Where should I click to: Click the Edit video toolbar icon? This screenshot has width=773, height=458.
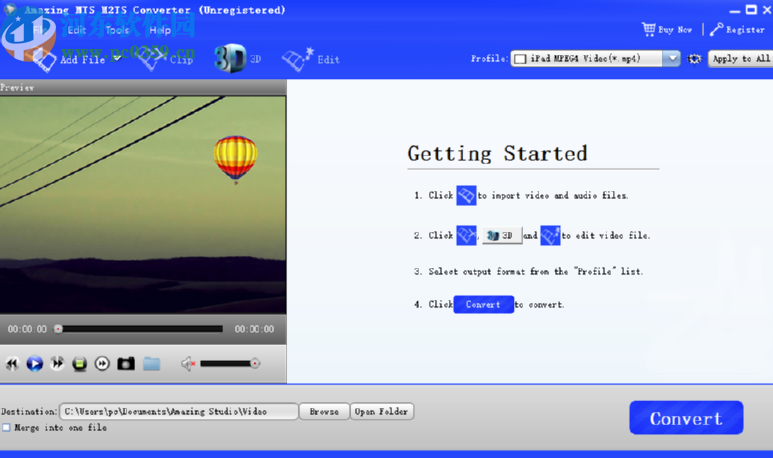311,60
